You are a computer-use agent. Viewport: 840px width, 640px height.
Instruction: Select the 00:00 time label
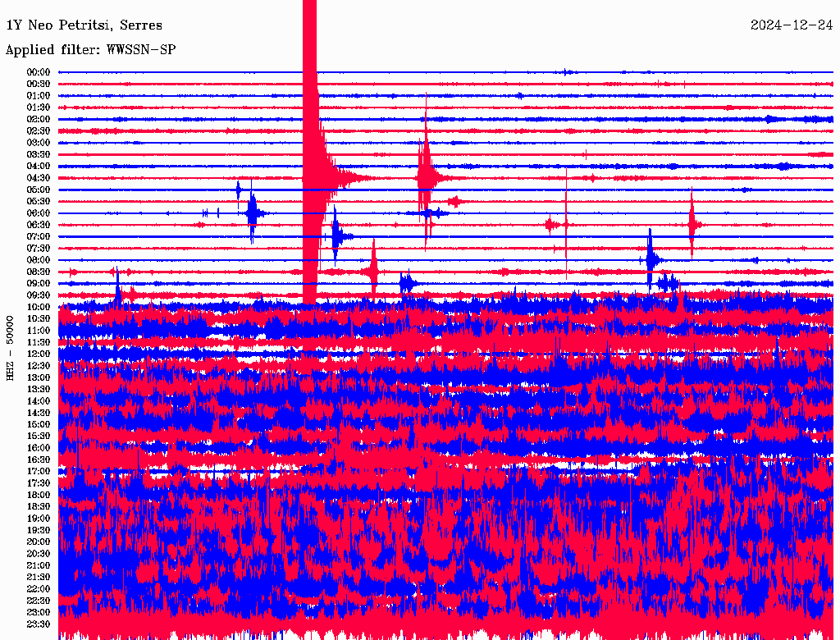[x=39, y=72]
